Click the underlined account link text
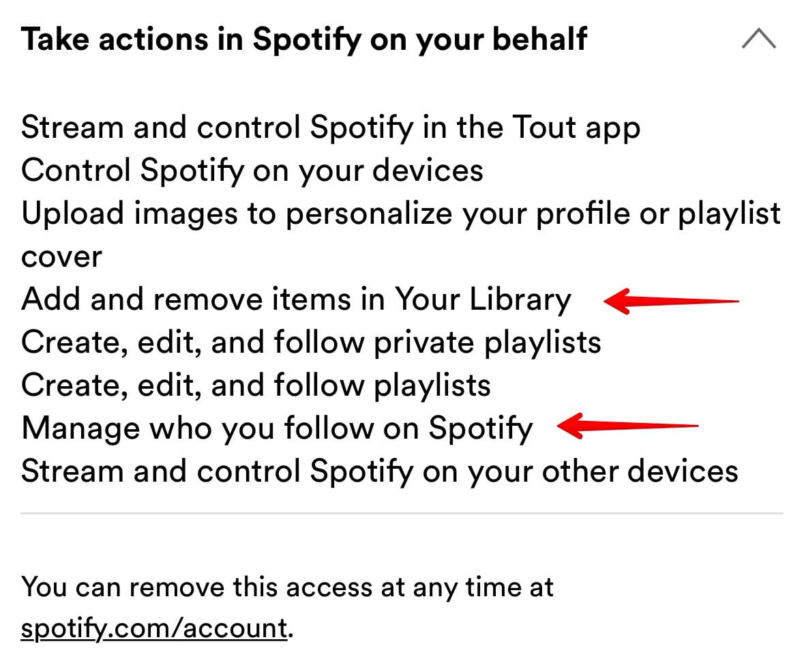The height and width of the screenshot is (672, 804). (x=154, y=628)
